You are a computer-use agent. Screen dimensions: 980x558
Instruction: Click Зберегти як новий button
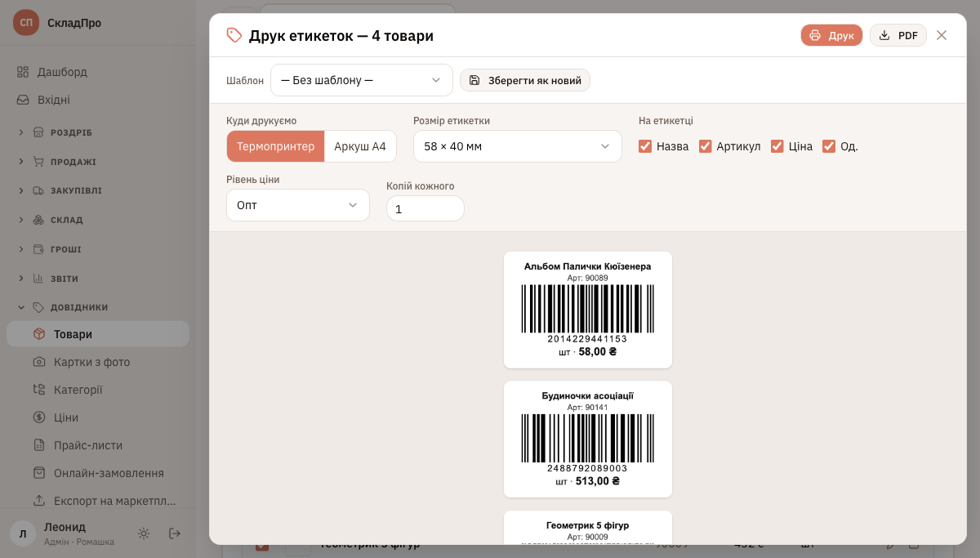tap(525, 80)
